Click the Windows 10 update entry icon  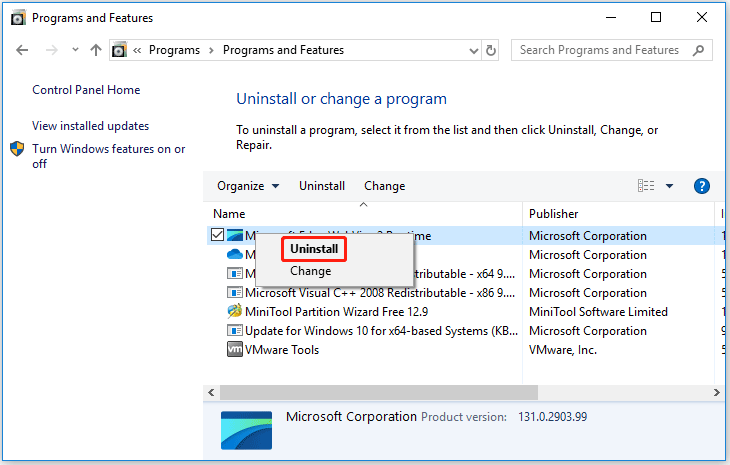tap(235, 330)
